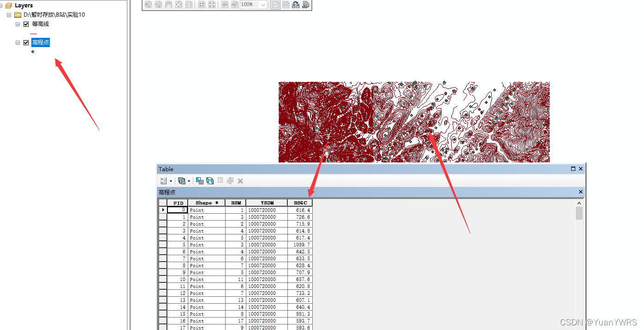Click the FID cell showing 0
Screen dimensions: 644x330
point(178,210)
